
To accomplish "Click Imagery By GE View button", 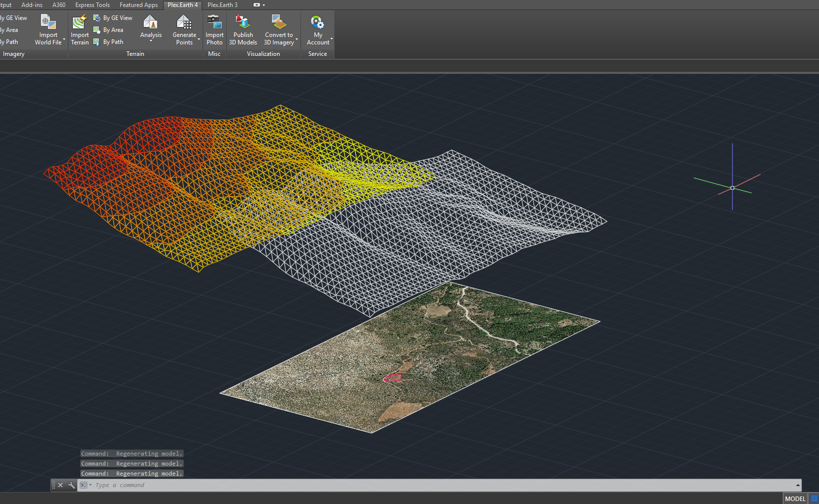I will click(13, 18).
